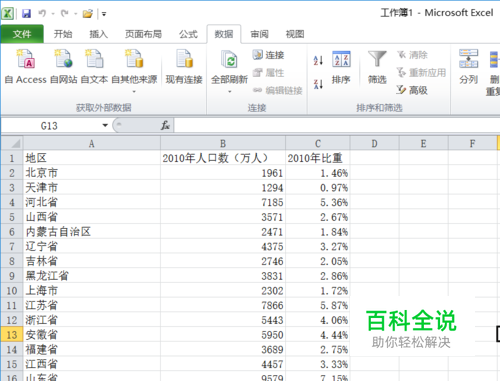500x381 pixels.
Task: Switch to the 开始 (Home) tab
Action: 63,34
